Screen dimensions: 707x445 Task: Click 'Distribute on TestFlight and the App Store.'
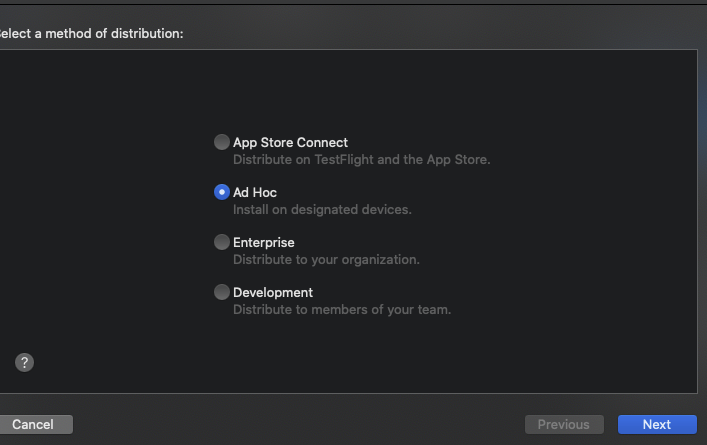(362, 160)
